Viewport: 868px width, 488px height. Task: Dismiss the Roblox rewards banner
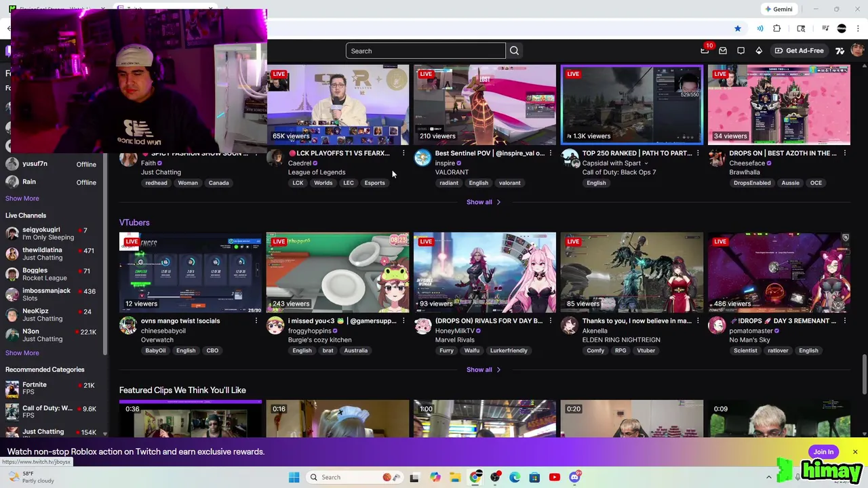pos(855,452)
